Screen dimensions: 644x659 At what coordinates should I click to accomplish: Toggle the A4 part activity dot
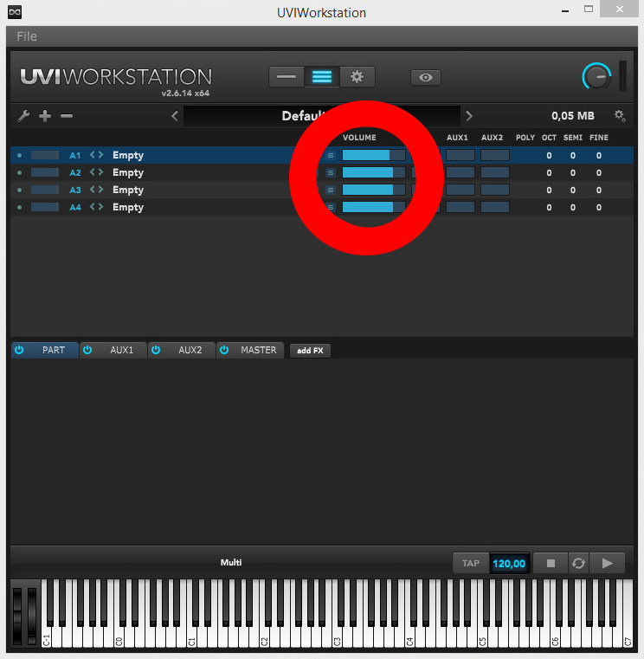[19, 207]
